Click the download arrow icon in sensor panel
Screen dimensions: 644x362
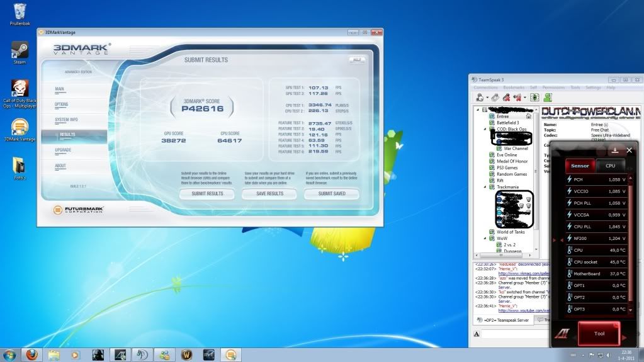point(615,150)
